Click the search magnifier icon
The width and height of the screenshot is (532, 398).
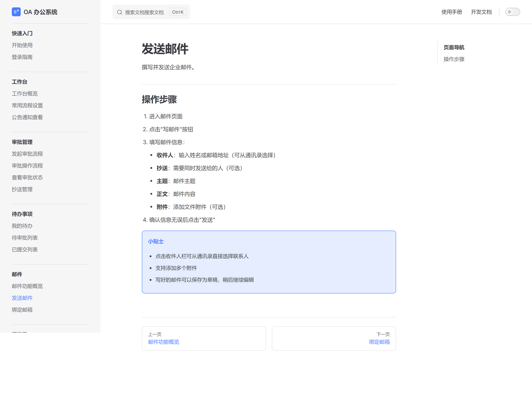click(120, 12)
